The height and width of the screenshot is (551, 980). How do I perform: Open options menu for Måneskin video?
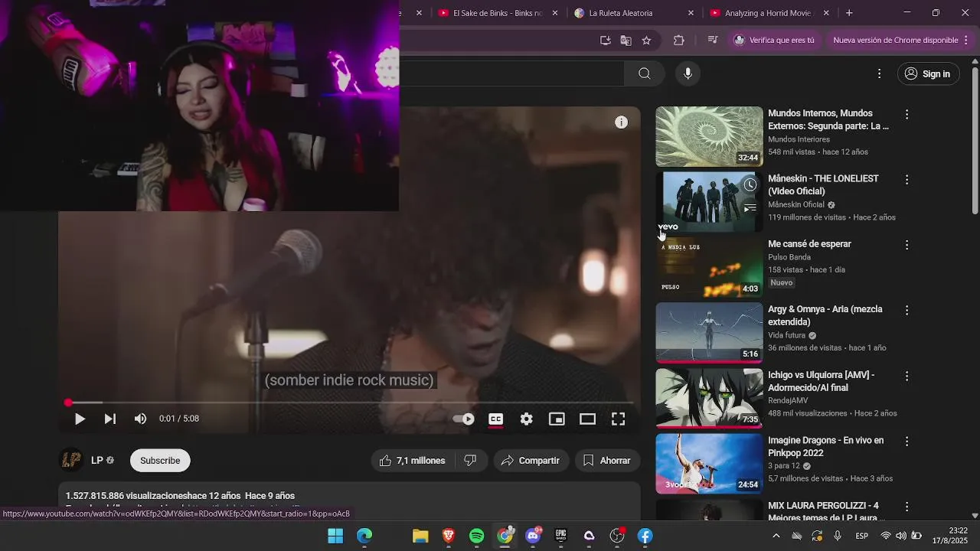click(x=907, y=180)
